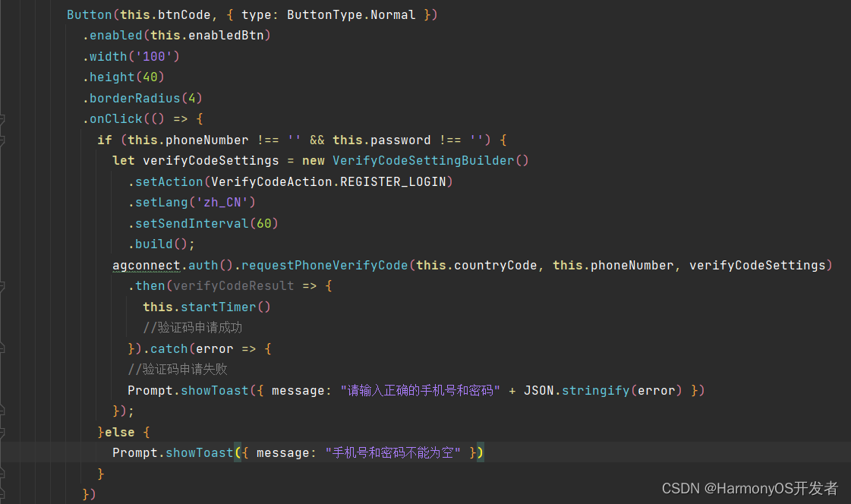Click the underlined agconnect identifier
This screenshot has height=504, width=851.
click(146, 266)
